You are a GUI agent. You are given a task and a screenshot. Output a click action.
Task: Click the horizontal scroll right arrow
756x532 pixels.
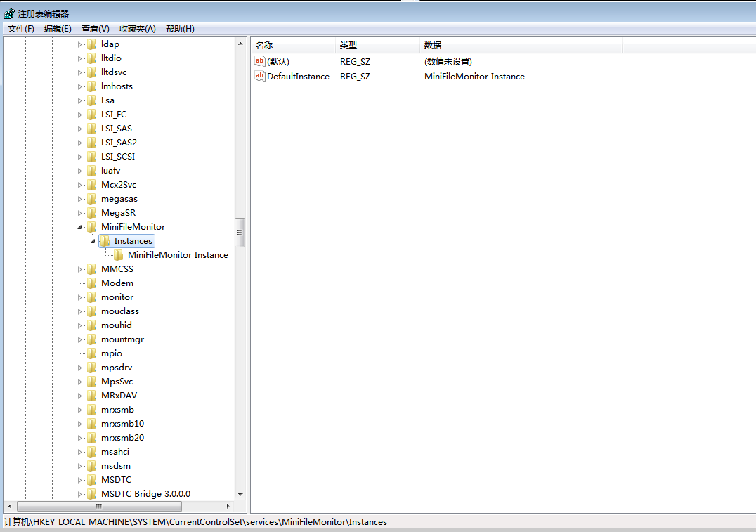pyautogui.click(x=228, y=506)
